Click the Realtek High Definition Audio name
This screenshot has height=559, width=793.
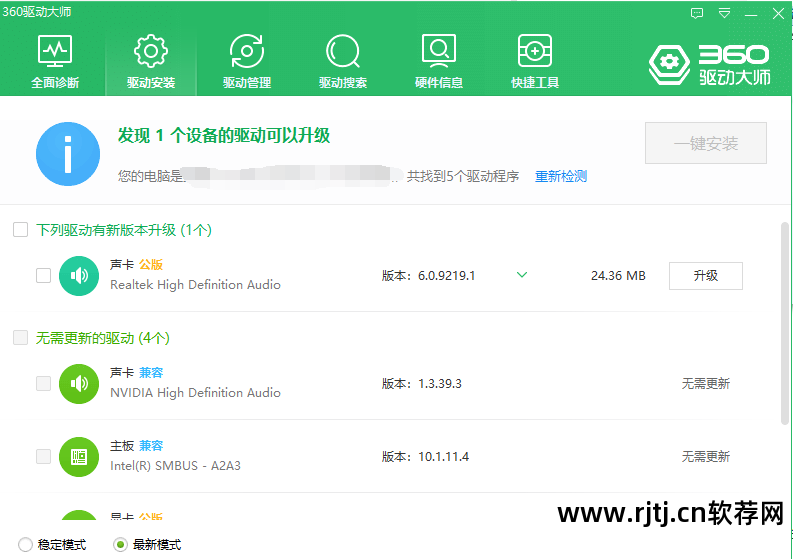[195, 285]
